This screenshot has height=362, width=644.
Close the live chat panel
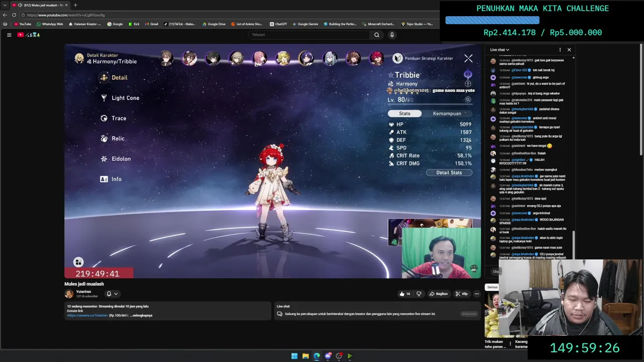coord(569,50)
